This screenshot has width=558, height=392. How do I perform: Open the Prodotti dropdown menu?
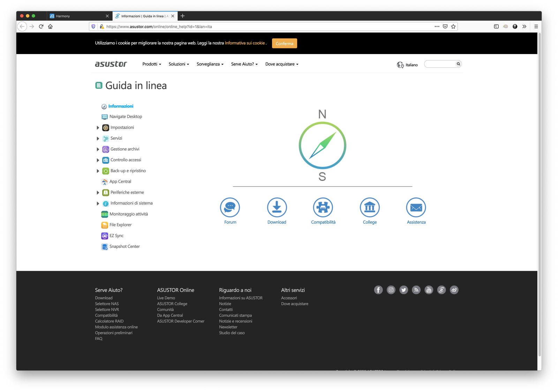(x=152, y=64)
